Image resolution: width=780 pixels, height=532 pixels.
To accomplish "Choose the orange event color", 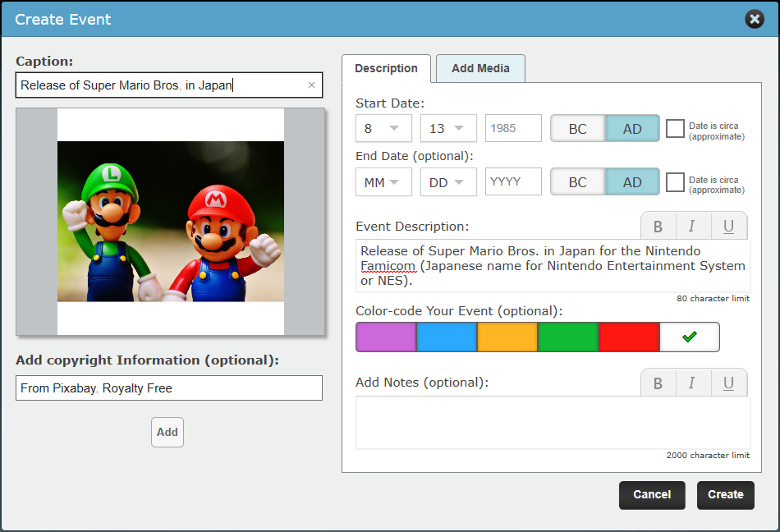I will (x=507, y=337).
